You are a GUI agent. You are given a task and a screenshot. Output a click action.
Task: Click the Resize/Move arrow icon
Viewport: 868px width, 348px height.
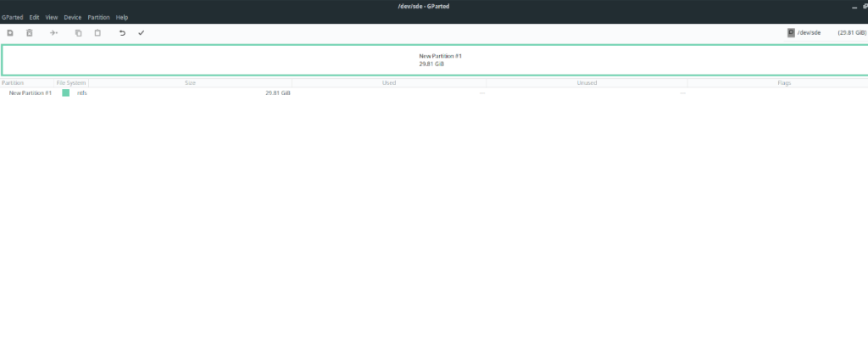click(53, 33)
